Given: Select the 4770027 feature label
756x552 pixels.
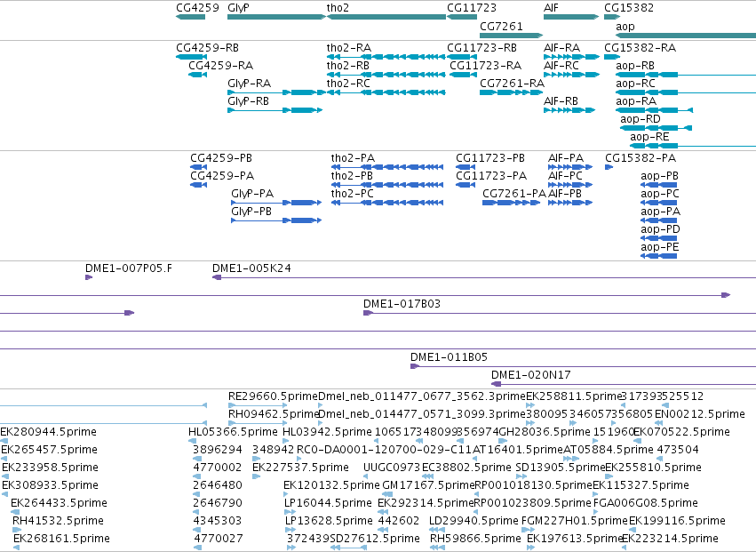Looking at the screenshot, I should 219,539.
